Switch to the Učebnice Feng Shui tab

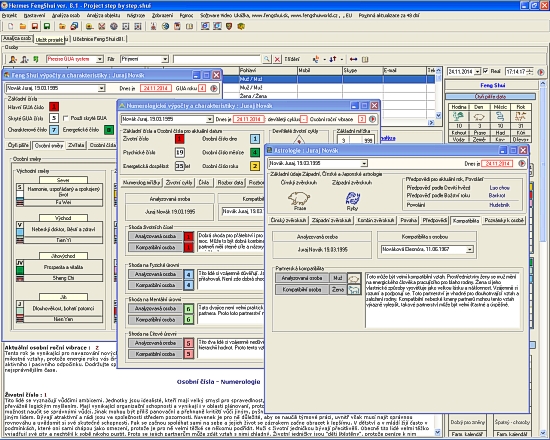pyautogui.click(x=99, y=39)
